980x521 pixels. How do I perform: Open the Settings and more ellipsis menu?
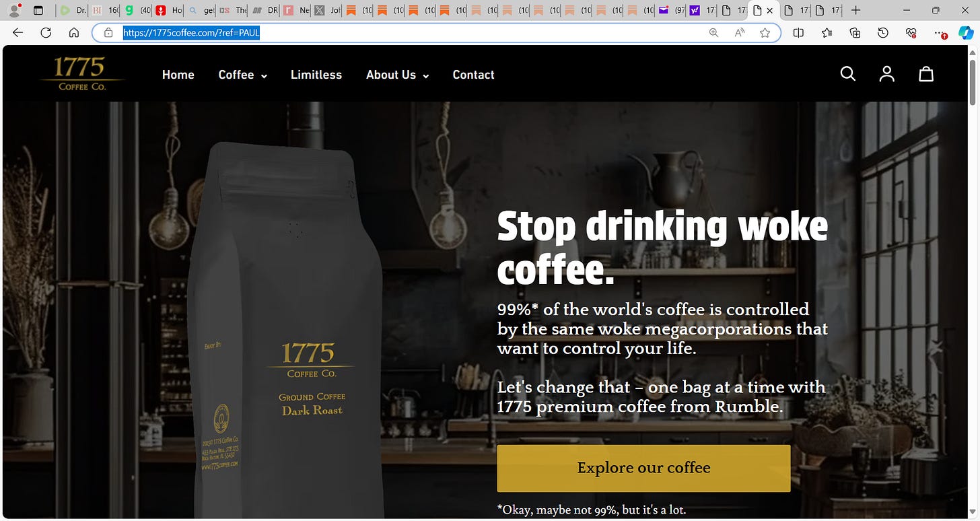[940, 32]
